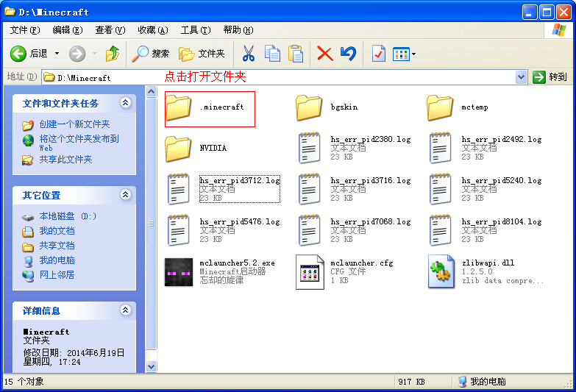Toggle the Folders (文件夹) pane button
The height and width of the screenshot is (392, 576).
[202, 54]
